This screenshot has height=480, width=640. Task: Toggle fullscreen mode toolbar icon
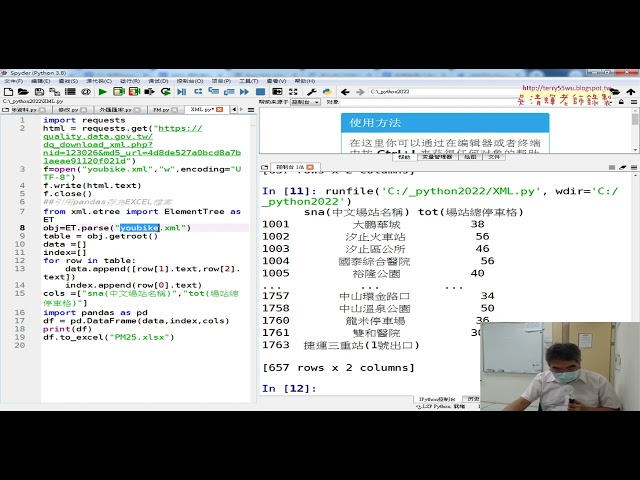coord(293,92)
